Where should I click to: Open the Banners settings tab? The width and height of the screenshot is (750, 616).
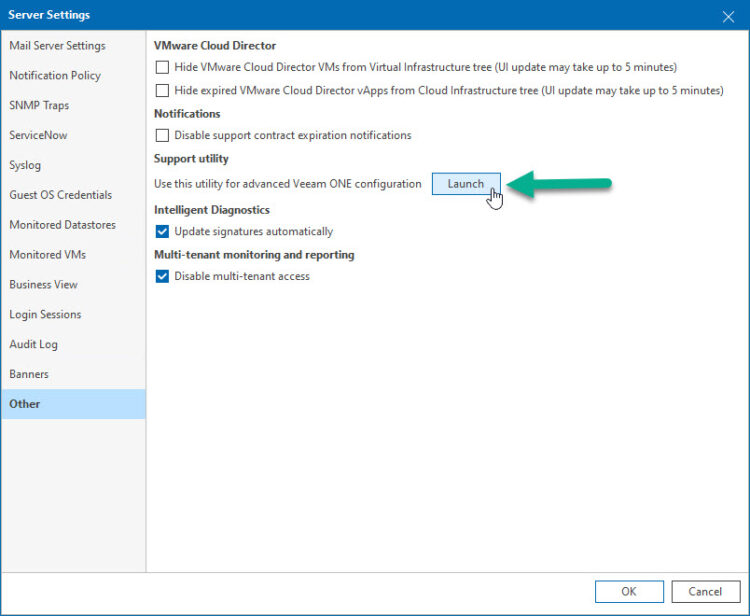tap(29, 374)
